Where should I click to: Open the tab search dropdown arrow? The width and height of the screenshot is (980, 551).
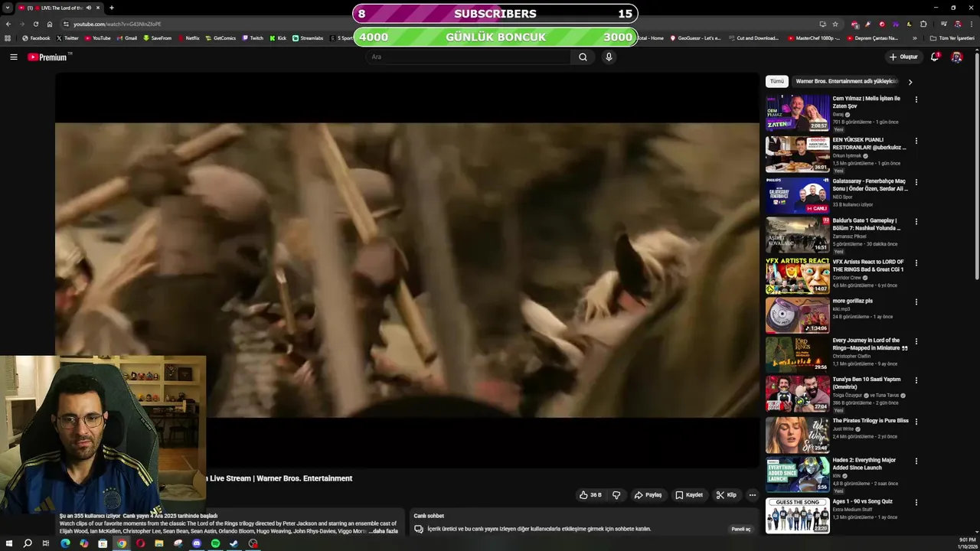point(8,8)
